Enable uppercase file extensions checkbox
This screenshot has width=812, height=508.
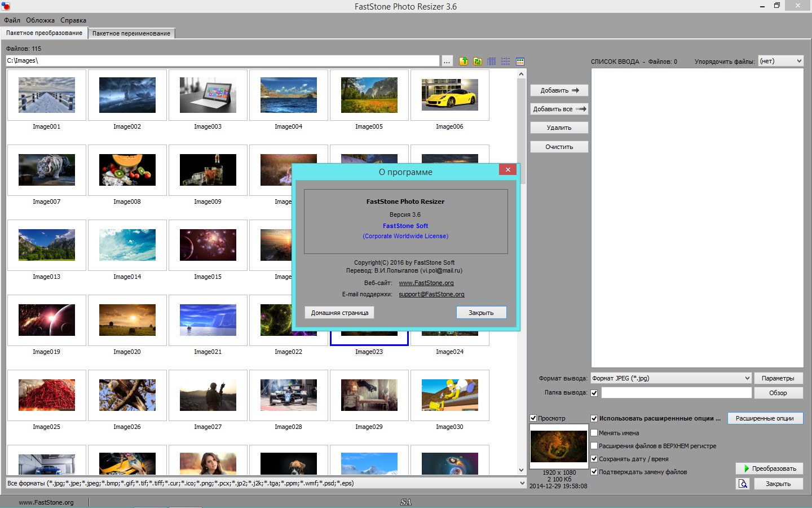click(x=594, y=446)
